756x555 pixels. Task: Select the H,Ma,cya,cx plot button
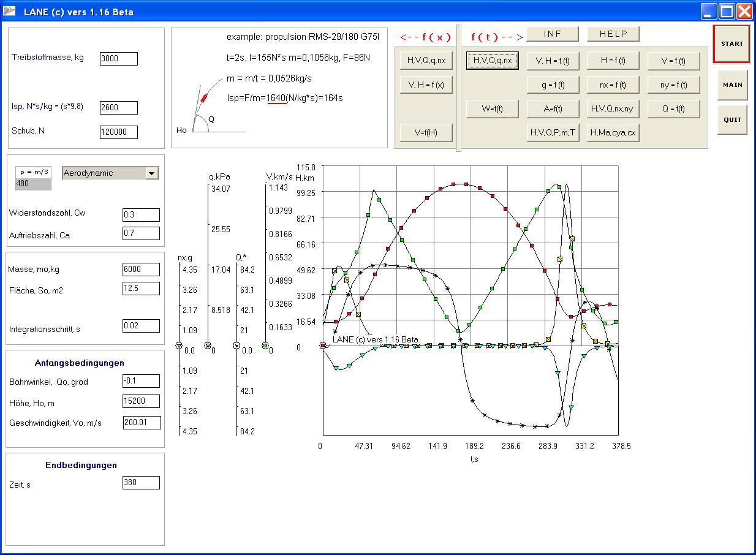pyautogui.click(x=613, y=132)
